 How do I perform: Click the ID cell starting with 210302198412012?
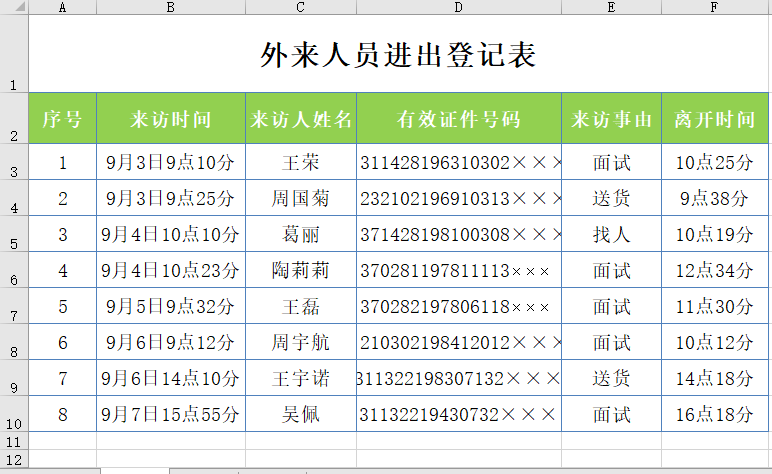(x=458, y=343)
